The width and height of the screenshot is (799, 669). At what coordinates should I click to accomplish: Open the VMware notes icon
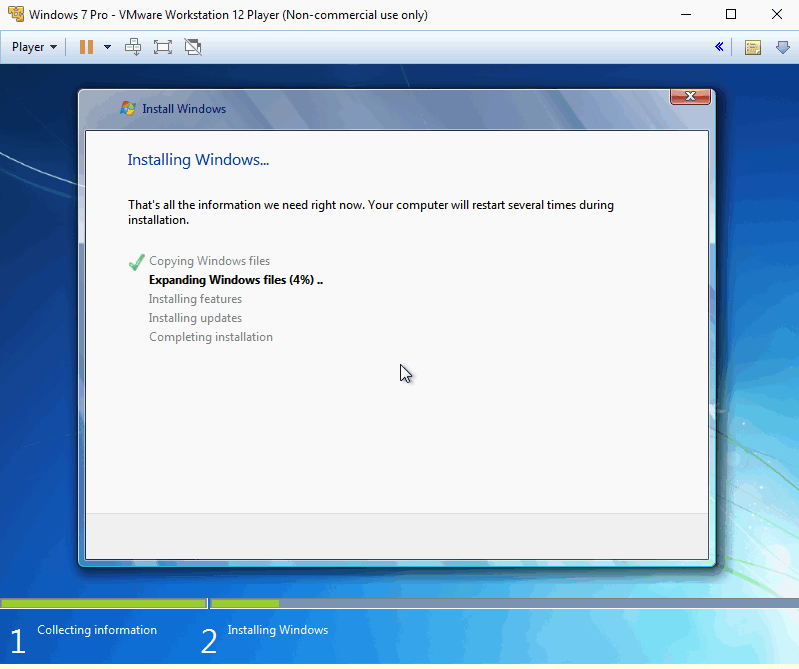point(753,47)
